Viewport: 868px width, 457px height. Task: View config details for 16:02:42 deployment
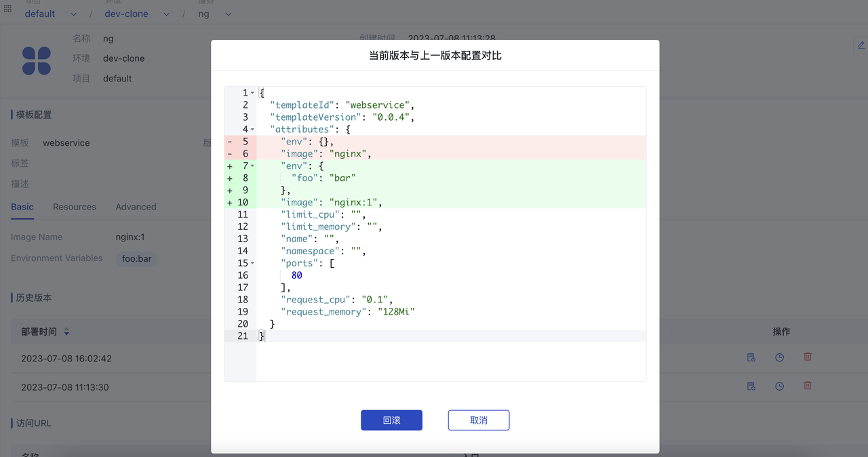coord(751,357)
